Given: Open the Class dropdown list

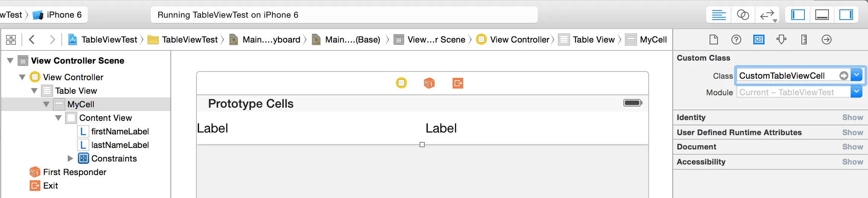Looking at the screenshot, I should click(x=856, y=75).
